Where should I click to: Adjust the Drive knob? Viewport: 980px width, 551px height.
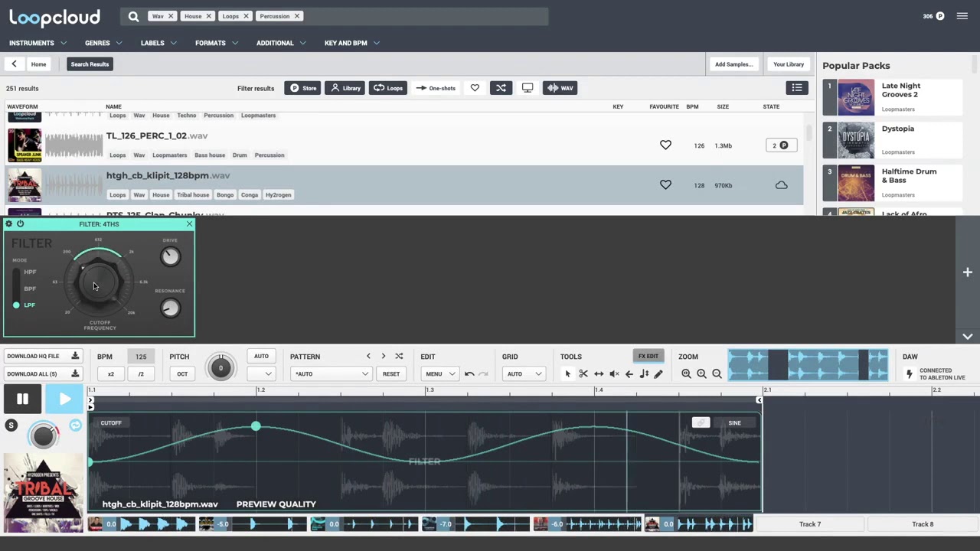170,257
